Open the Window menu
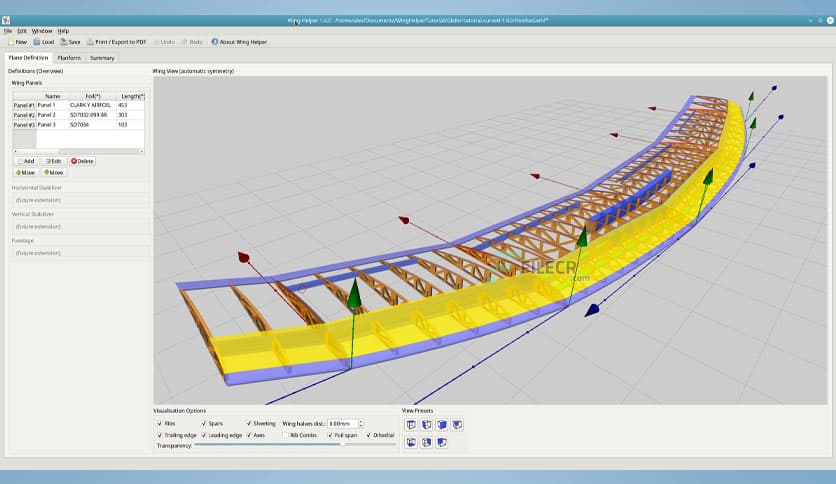 (x=41, y=31)
